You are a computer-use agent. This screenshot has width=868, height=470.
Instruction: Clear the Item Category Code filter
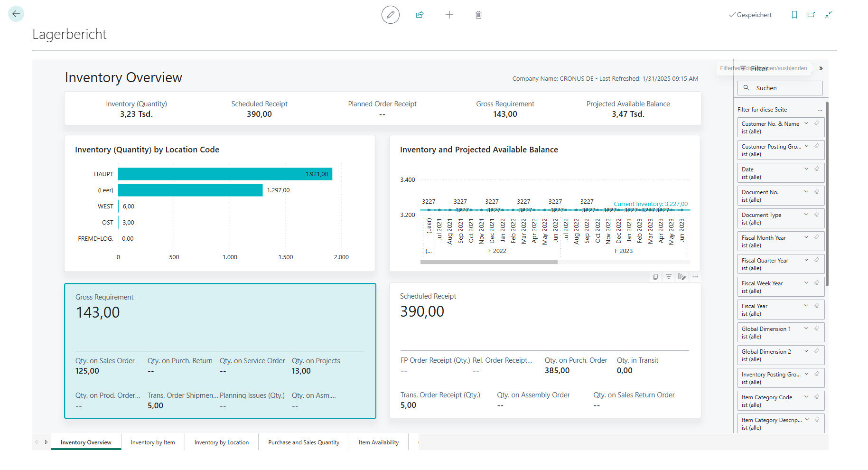[x=817, y=397]
